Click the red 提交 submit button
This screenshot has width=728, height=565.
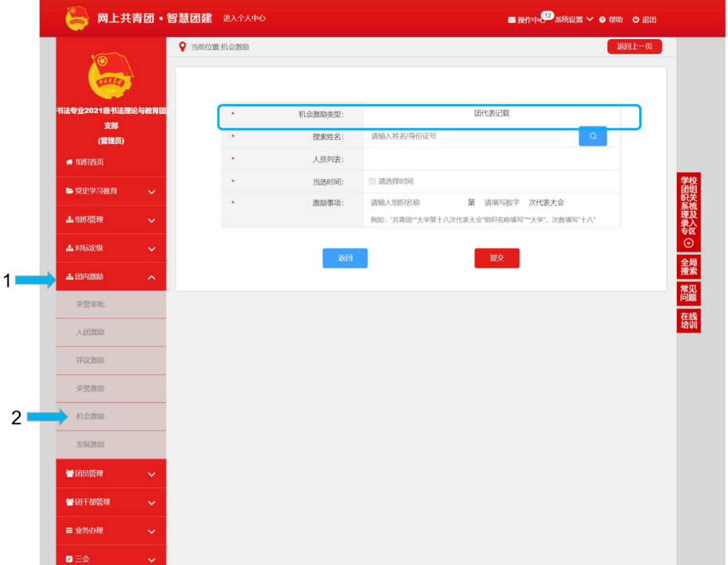pos(497,258)
